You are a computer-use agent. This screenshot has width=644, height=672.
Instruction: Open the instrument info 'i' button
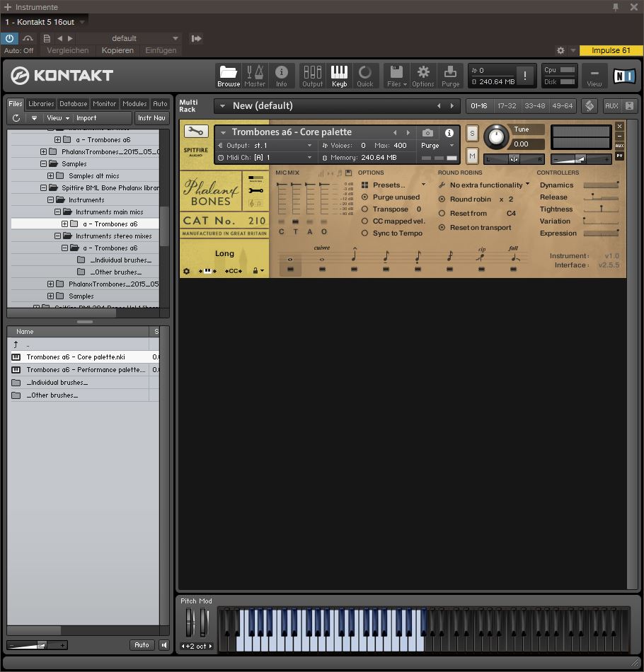click(449, 133)
